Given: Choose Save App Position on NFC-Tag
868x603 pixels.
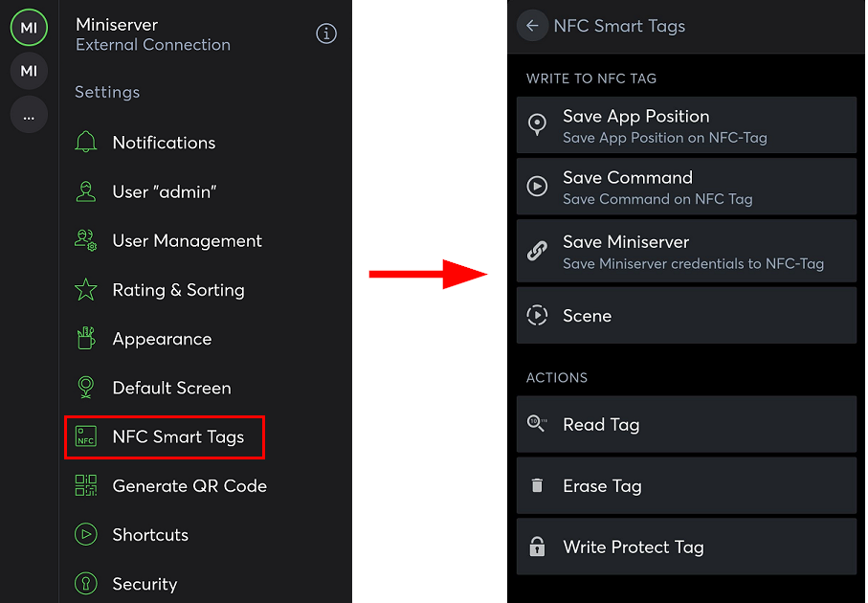Looking at the screenshot, I should pos(686,125).
